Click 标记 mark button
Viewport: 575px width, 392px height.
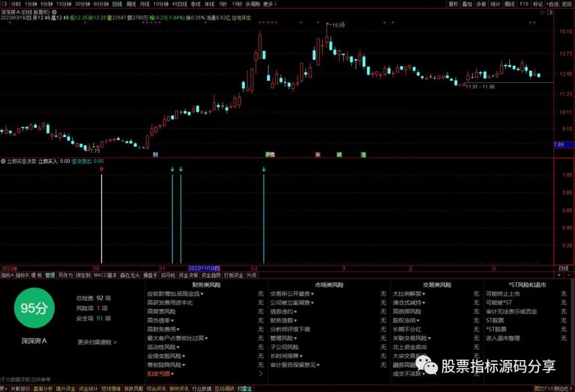(x=538, y=4)
